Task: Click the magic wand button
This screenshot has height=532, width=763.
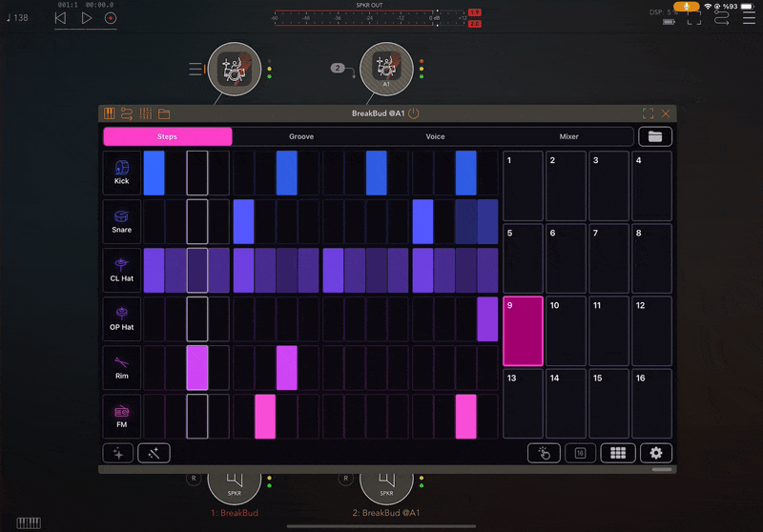Action: click(x=154, y=453)
